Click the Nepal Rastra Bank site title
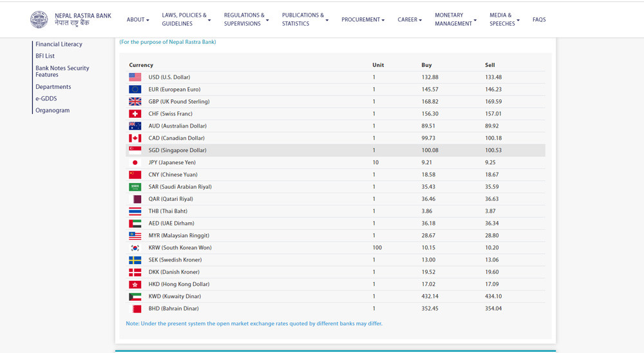Screen dimensions: 644x353 [x=83, y=19]
